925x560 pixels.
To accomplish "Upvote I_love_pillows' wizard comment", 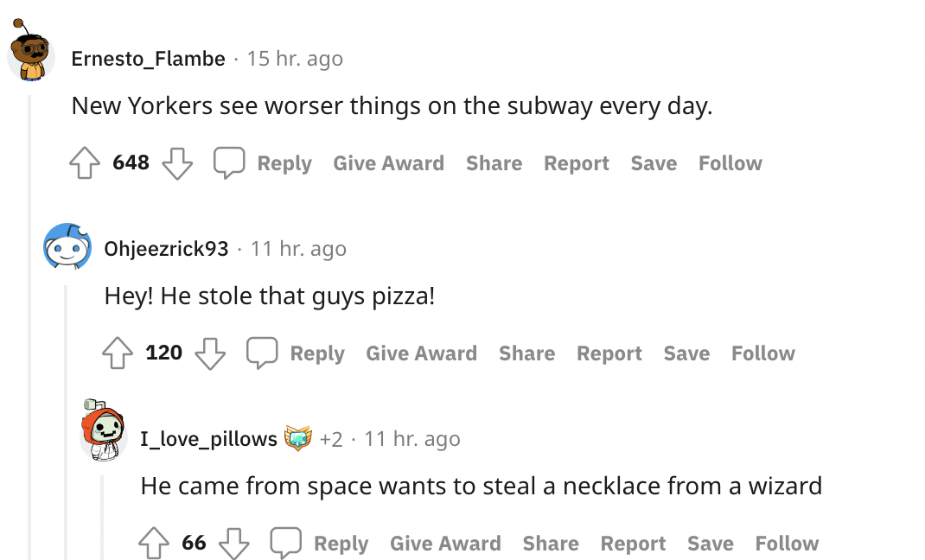I will tap(153, 543).
